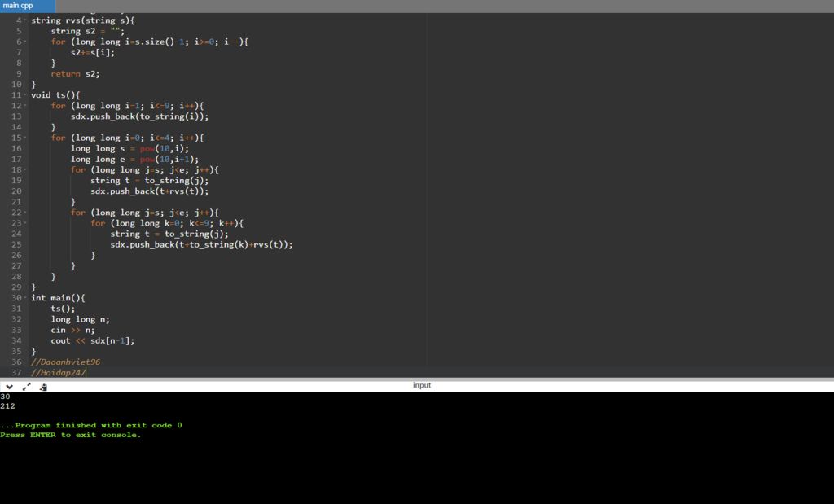Viewport: 834px width, 504px height.
Task: Collapse the j loop at line 18
Action: [25, 169]
